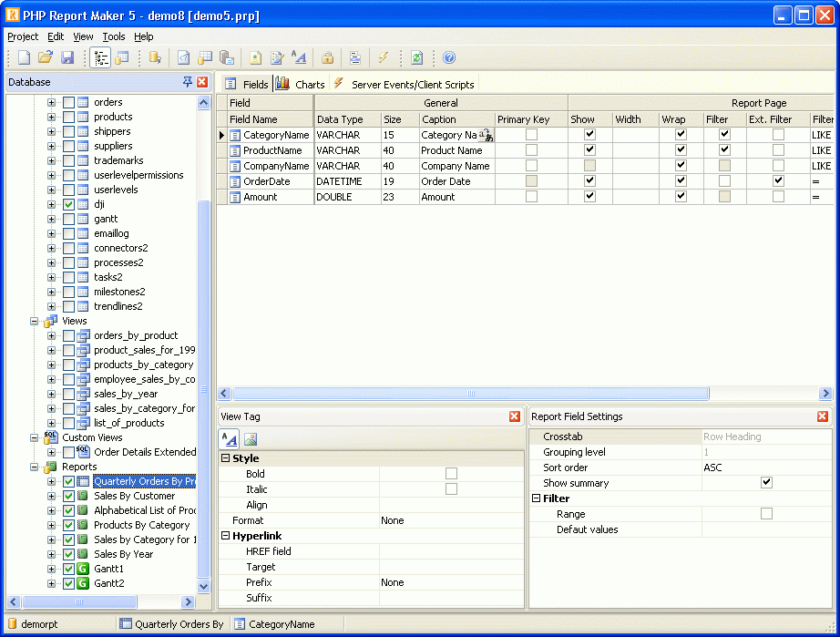Collapse the Style section in View Tag
The image size is (840, 637).
tap(226, 458)
